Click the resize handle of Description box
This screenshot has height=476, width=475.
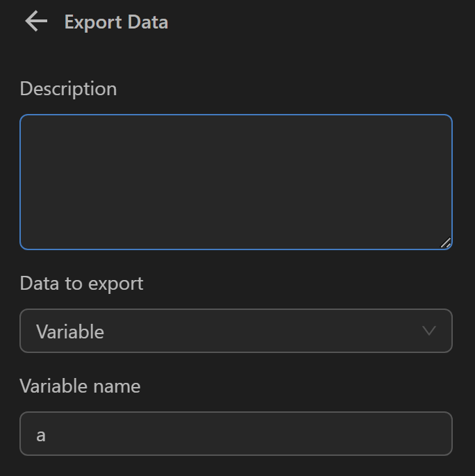click(446, 243)
